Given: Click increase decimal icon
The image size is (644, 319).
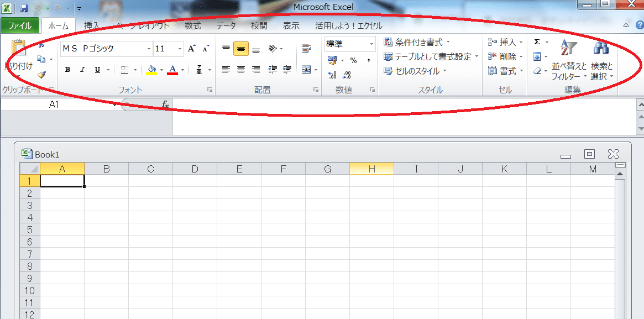Looking at the screenshot, I should (x=332, y=75).
